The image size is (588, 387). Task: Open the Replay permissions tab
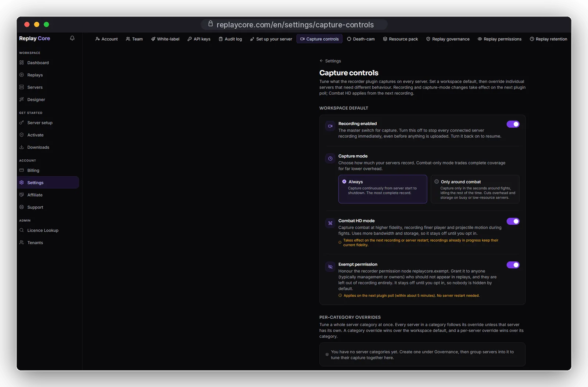click(499, 39)
